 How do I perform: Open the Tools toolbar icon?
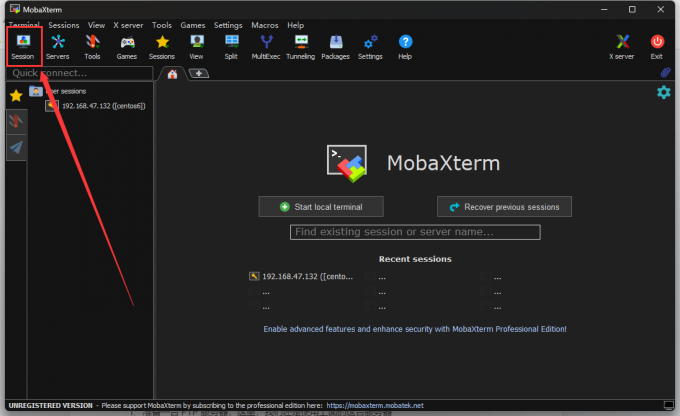(x=92, y=47)
